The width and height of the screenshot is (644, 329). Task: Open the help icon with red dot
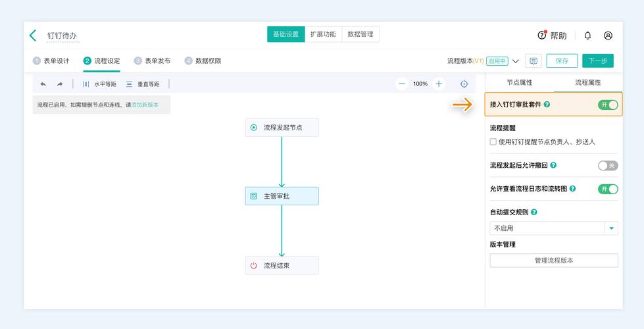click(542, 36)
